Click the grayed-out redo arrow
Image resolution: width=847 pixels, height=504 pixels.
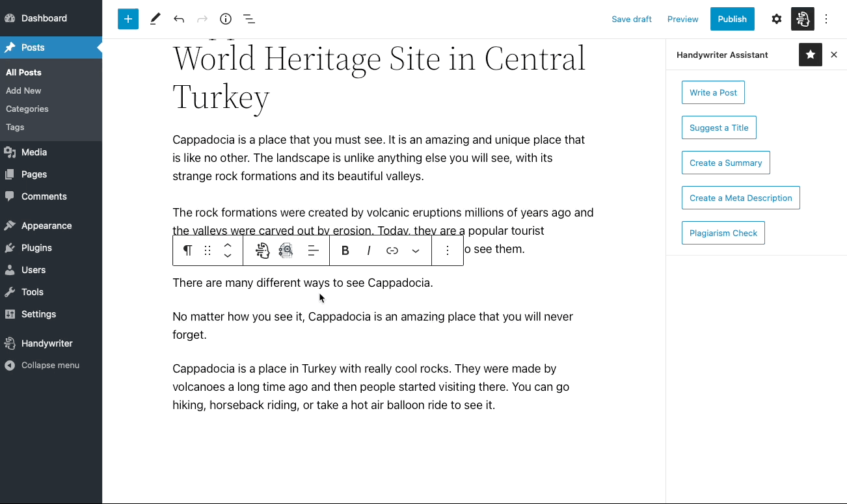(202, 19)
